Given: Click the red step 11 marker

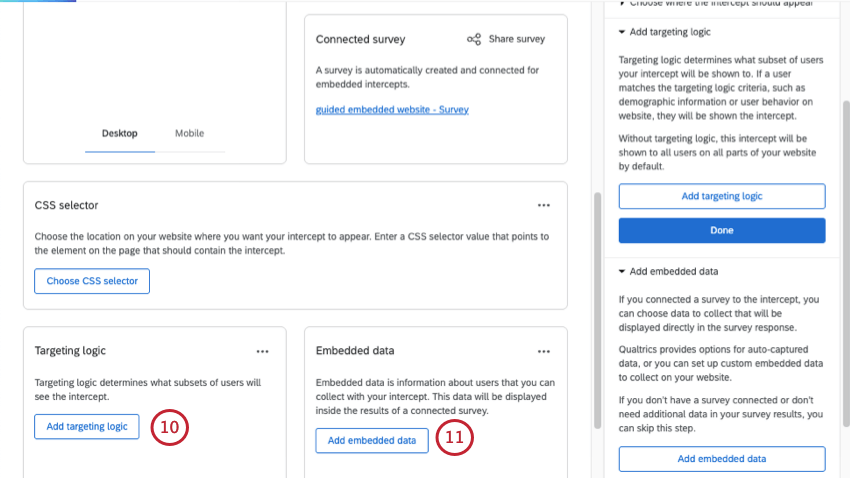Looking at the screenshot, I should coord(454,437).
